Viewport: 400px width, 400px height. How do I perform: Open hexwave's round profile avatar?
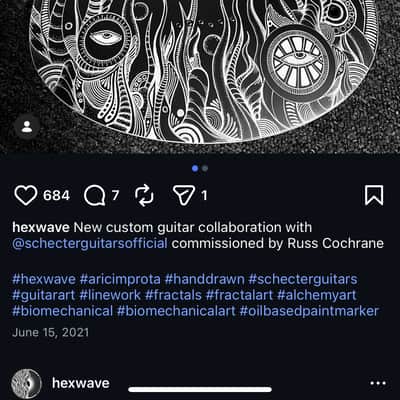(26, 383)
